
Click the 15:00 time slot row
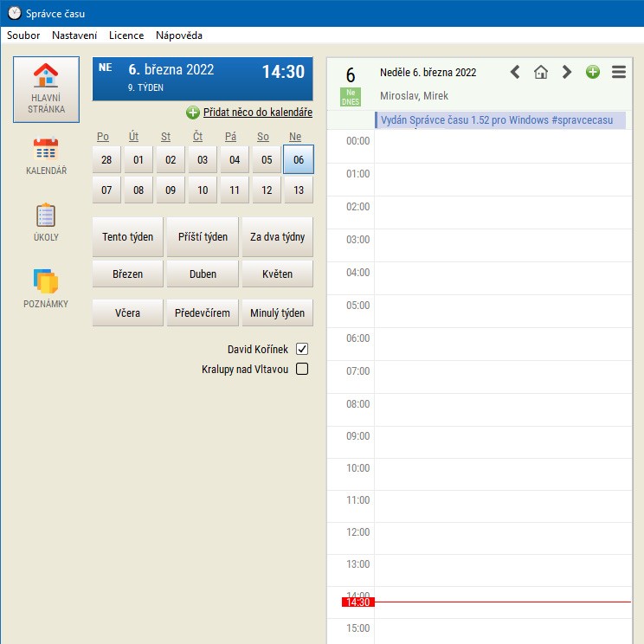[x=480, y=631]
